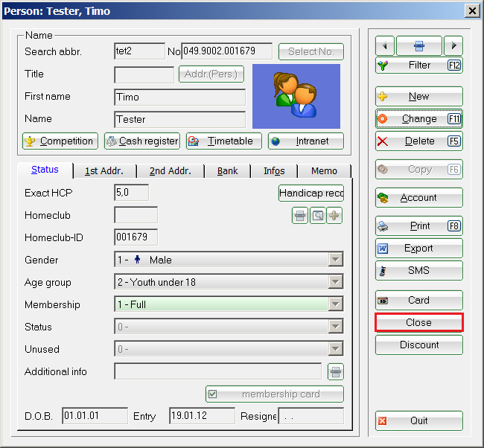Click the Homeclub-ID field
Viewport: 484px width, 448px height.
[136, 237]
